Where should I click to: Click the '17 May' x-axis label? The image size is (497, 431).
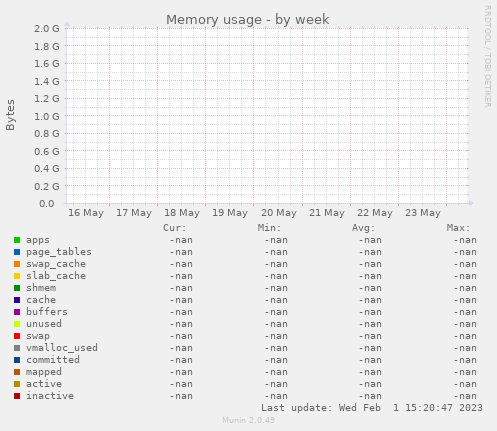point(134,213)
